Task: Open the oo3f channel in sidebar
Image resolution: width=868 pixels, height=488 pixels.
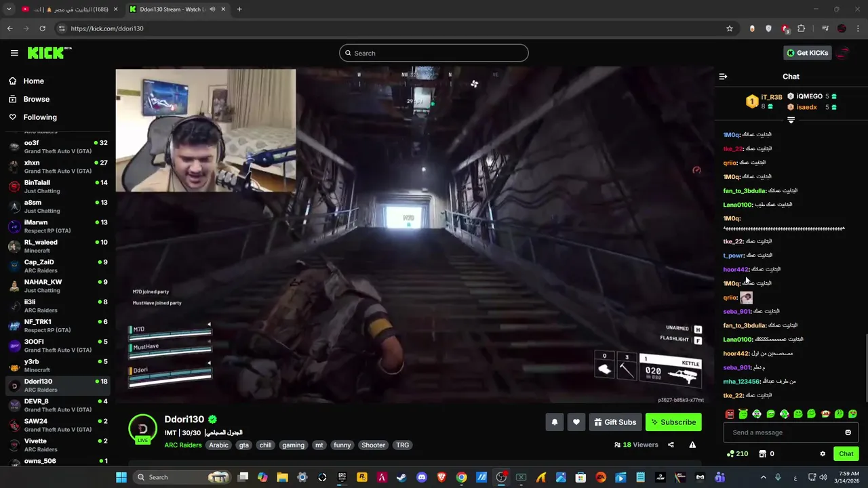Action: tap(58, 146)
